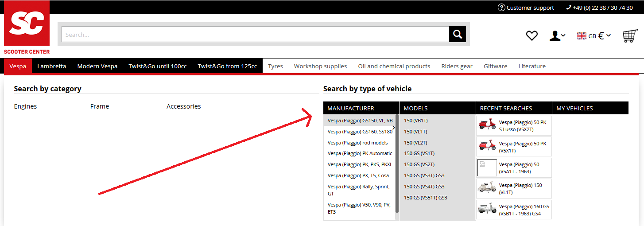Select the RECENT SEARCHES header
644x226 pixels.
(x=514, y=108)
